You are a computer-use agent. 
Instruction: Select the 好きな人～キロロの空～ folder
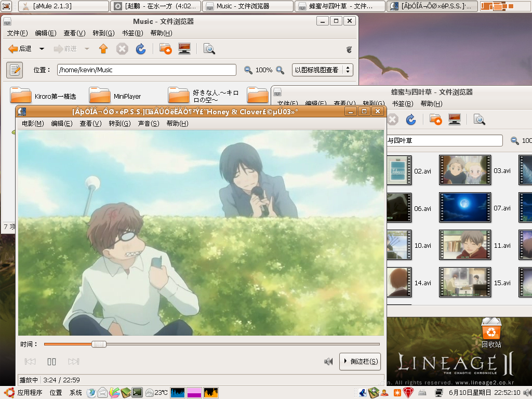[204, 96]
